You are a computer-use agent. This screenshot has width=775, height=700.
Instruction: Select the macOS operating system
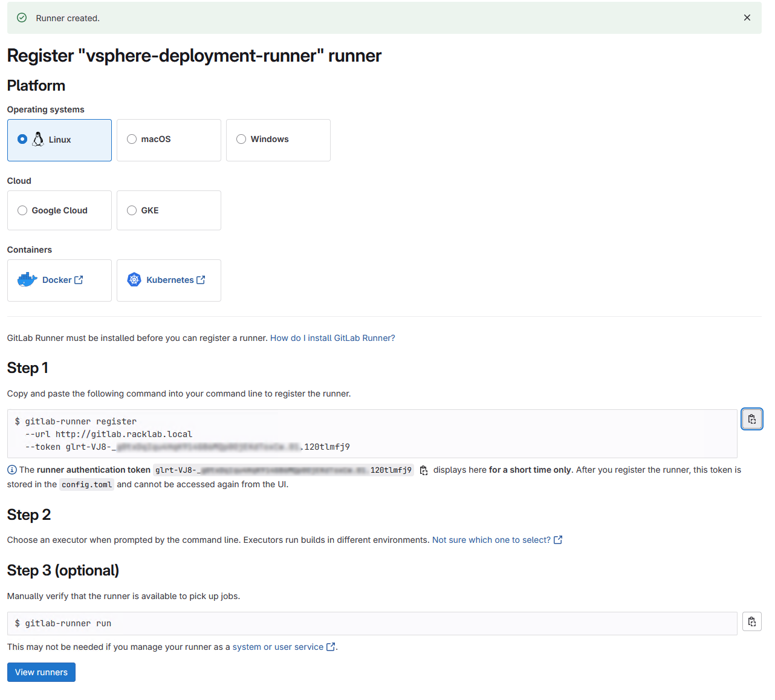coord(132,139)
